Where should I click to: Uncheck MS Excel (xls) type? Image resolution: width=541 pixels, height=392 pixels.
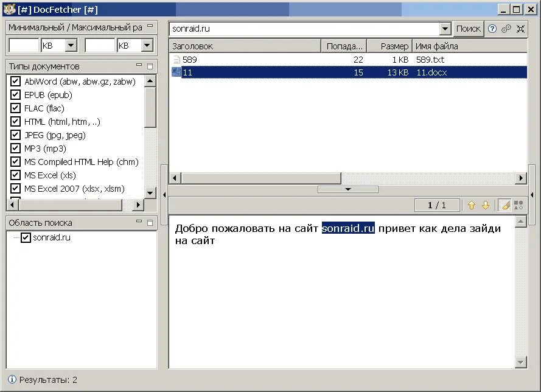15,175
